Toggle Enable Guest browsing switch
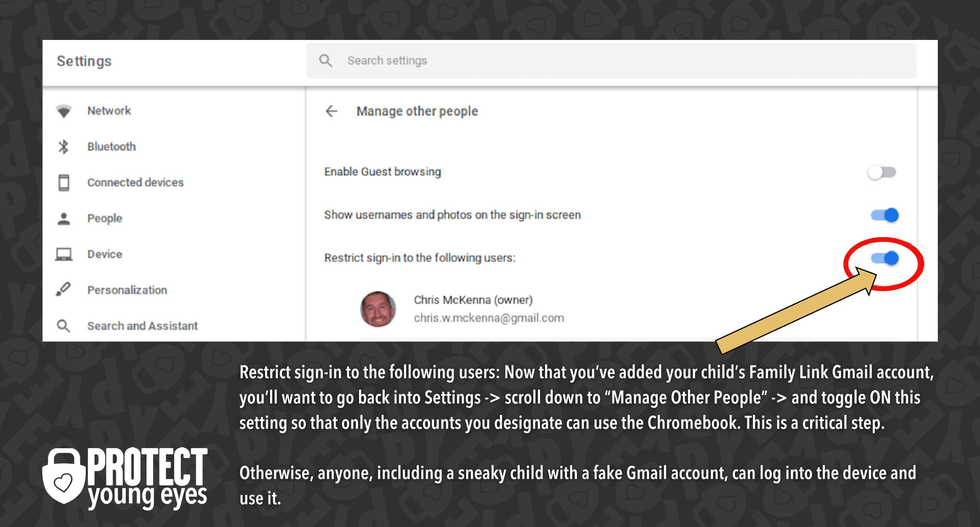Screen dimensions: 980x527 coord(882,172)
